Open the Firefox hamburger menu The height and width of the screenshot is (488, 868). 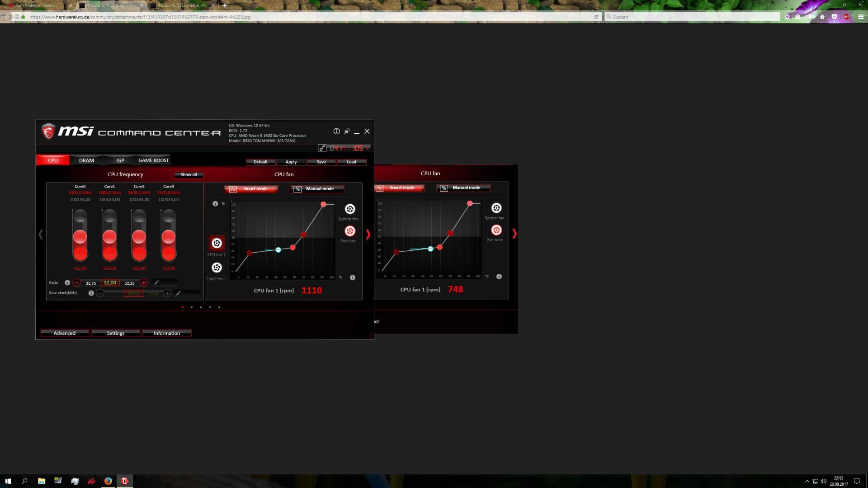860,17
